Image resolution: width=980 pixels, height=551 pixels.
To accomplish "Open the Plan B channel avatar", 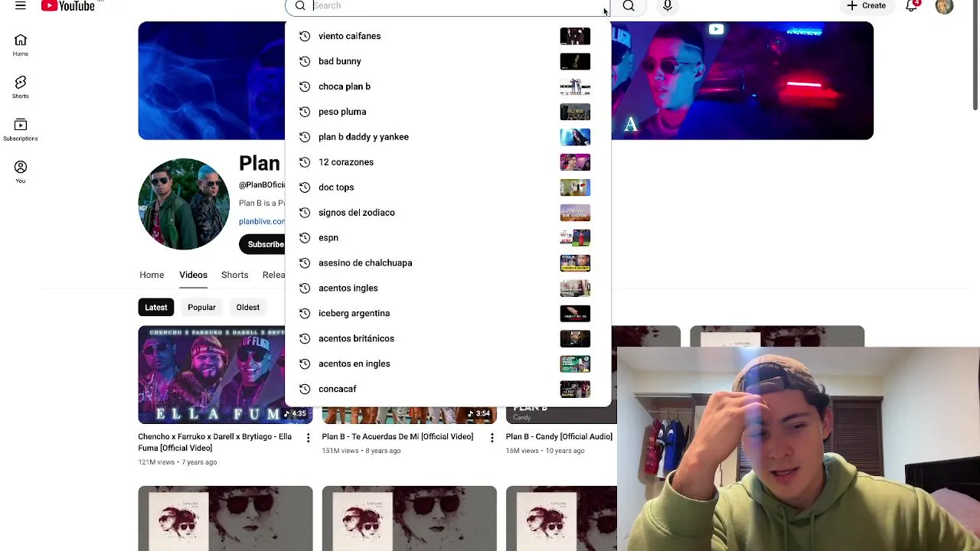I will tap(184, 204).
